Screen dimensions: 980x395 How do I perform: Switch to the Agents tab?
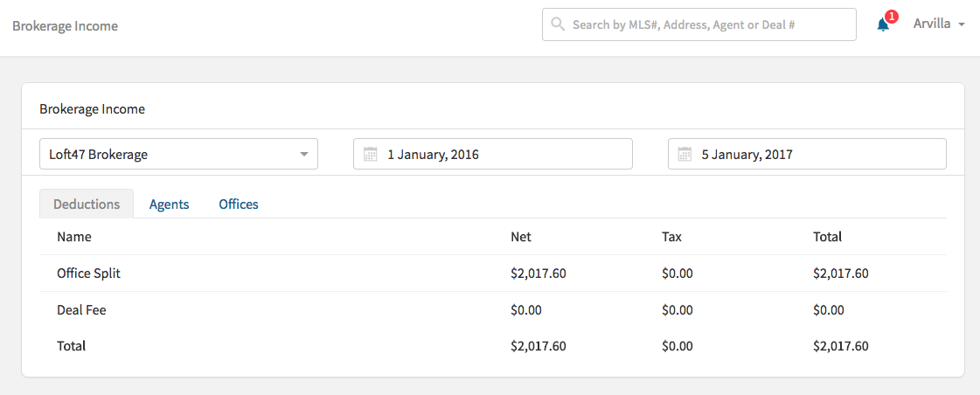169,204
